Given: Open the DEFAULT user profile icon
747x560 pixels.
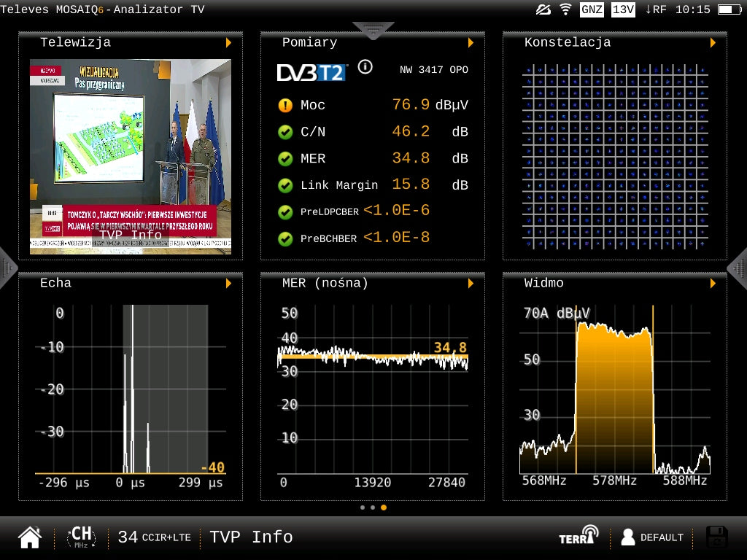Looking at the screenshot, I should click(628, 537).
